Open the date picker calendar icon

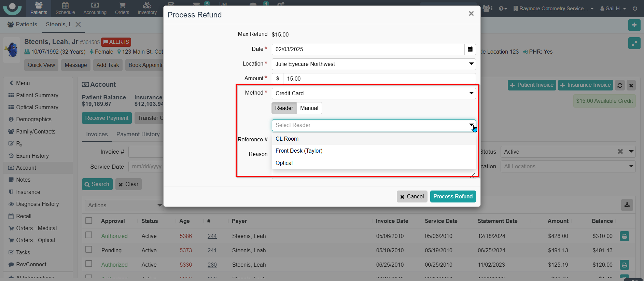coord(470,49)
